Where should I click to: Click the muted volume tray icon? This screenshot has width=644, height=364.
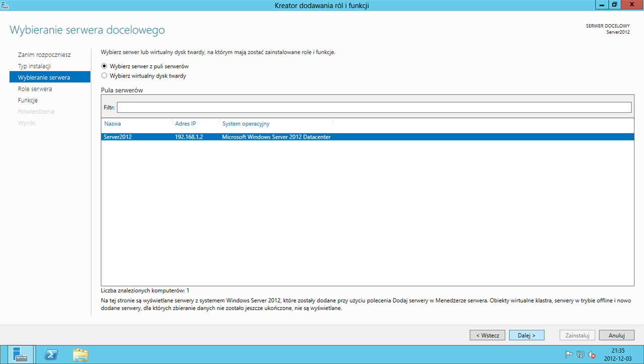coord(592,354)
